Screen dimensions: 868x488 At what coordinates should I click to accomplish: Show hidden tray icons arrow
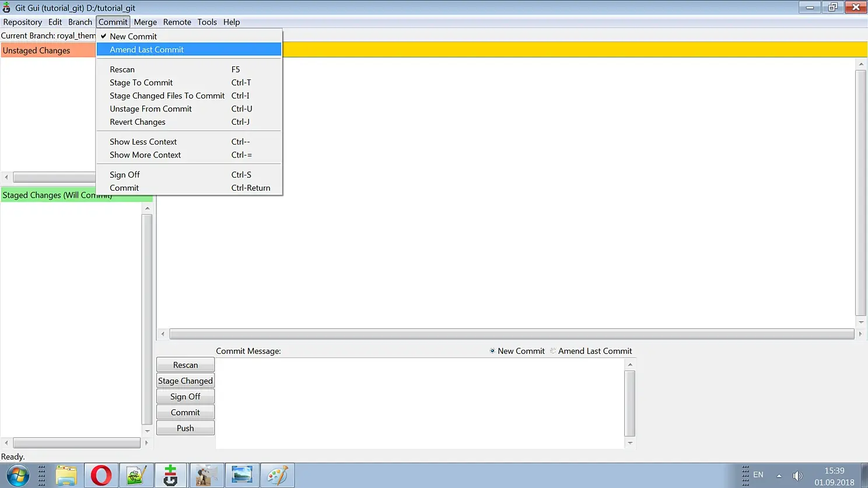tap(779, 476)
